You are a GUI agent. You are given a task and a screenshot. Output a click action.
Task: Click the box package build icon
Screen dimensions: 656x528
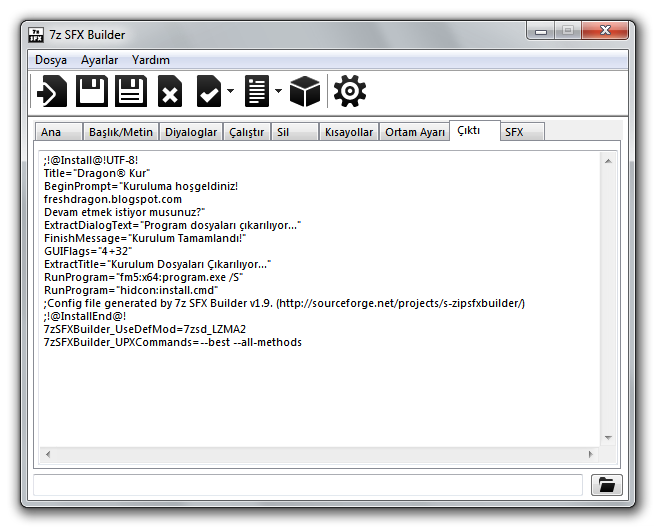click(x=305, y=91)
